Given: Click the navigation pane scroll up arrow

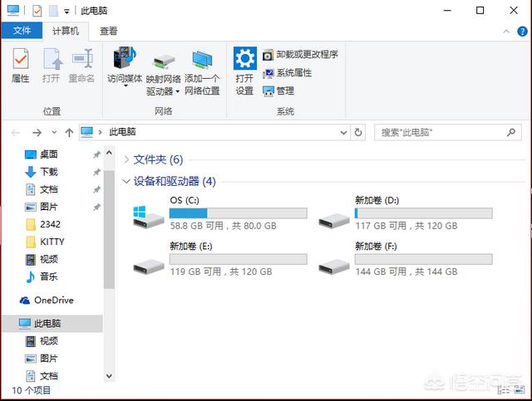Looking at the screenshot, I should tap(109, 153).
